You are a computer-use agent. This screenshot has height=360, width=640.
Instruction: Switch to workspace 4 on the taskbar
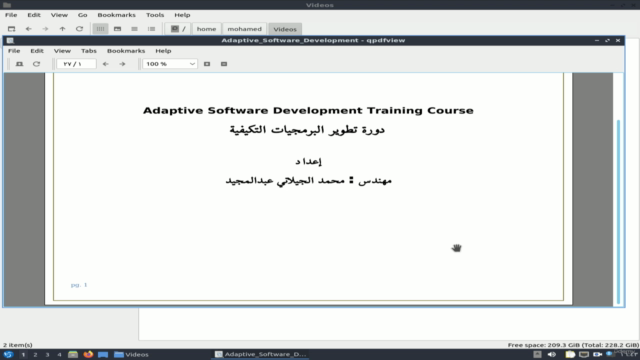point(59,355)
